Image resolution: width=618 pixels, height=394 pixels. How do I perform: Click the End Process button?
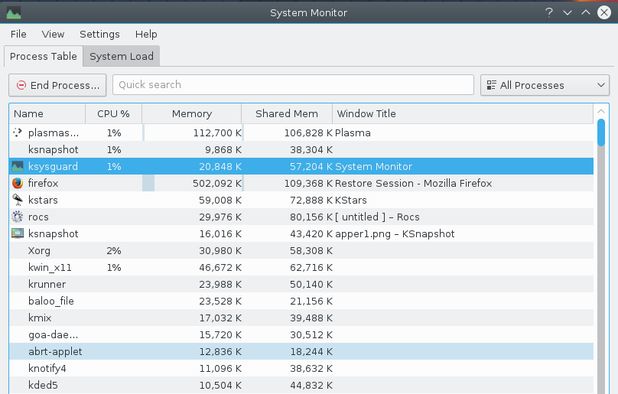pyautogui.click(x=58, y=85)
